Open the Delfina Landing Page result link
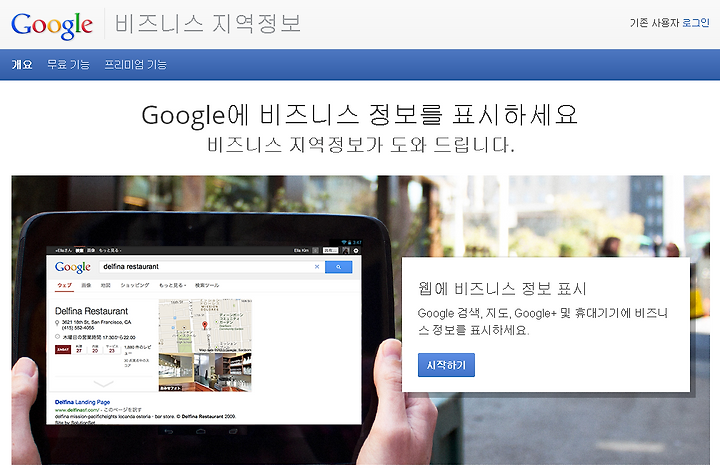Viewport: 720px width, 472px height. coord(82,402)
